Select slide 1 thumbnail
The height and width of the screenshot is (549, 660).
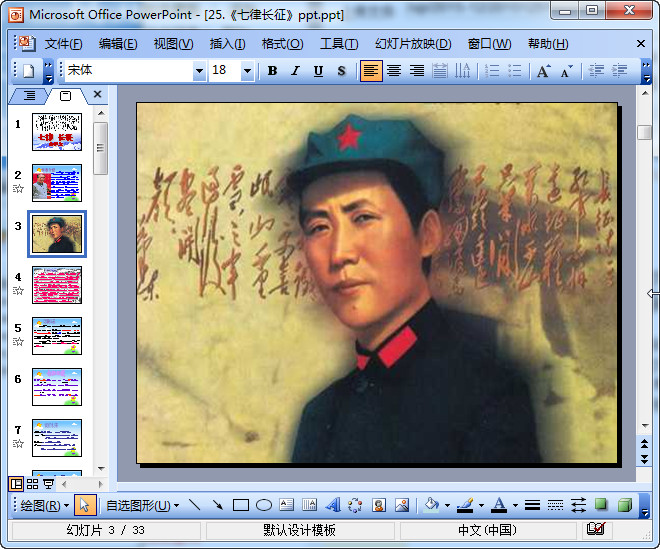pyautogui.click(x=57, y=132)
